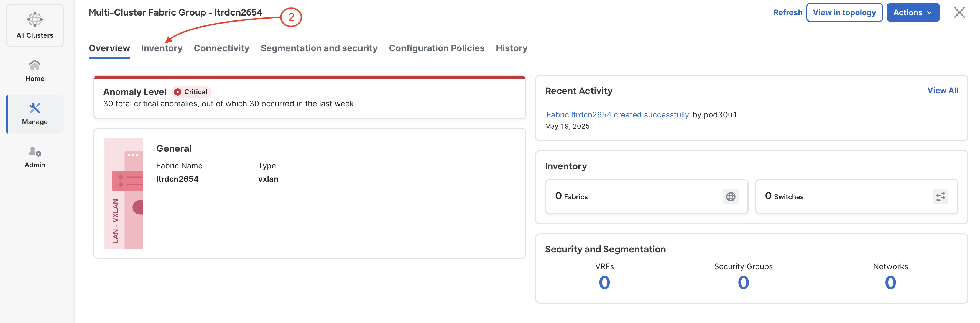Click the switches icon in Switches card
Screen dimensions: 980x323
(940, 197)
